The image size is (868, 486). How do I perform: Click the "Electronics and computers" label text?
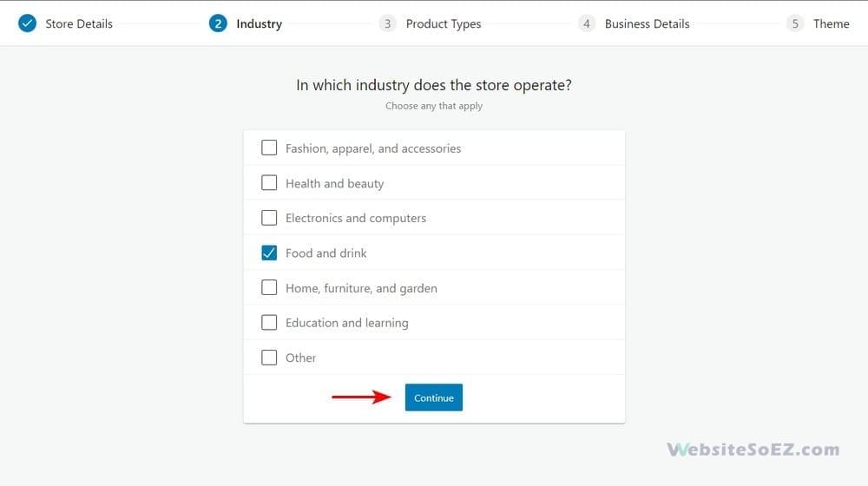pos(356,218)
